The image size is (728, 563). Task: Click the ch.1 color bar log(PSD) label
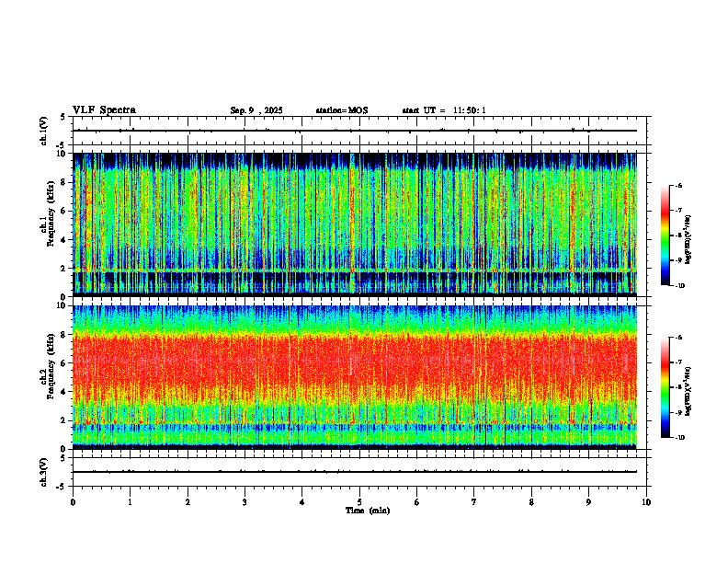(688, 239)
